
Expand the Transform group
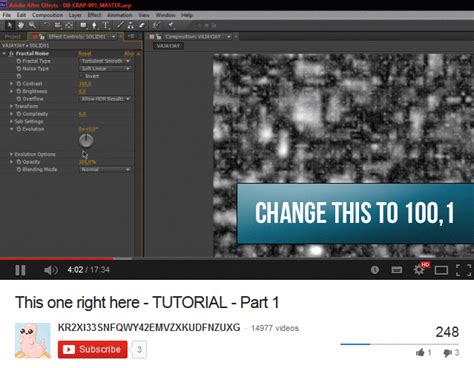click(11, 106)
